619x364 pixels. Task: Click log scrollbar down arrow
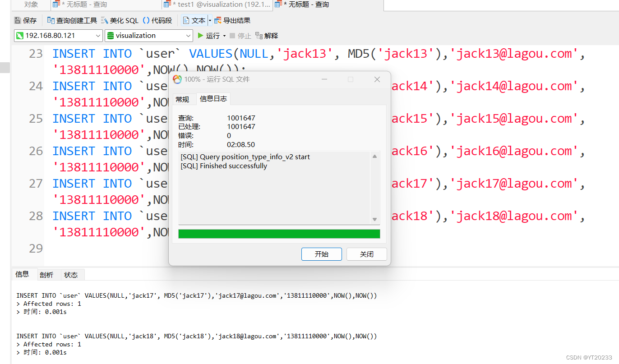click(374, 220)
